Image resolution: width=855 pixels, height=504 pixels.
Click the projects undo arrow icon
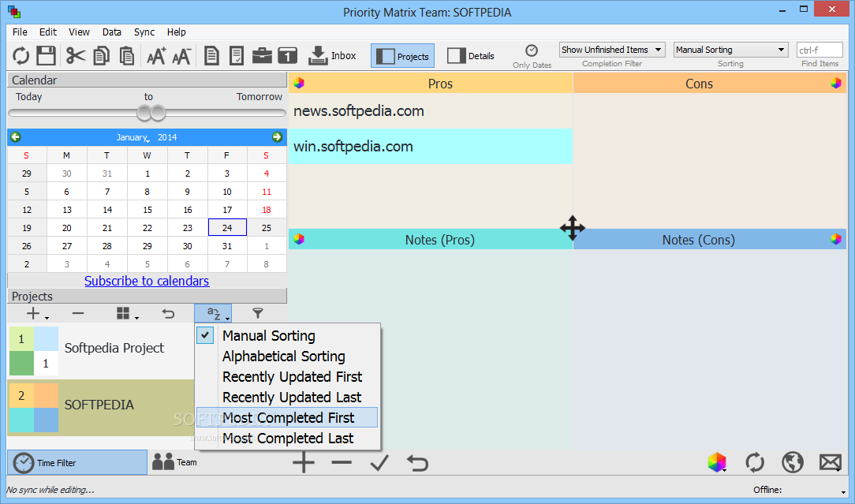click(x=169, y=314)
